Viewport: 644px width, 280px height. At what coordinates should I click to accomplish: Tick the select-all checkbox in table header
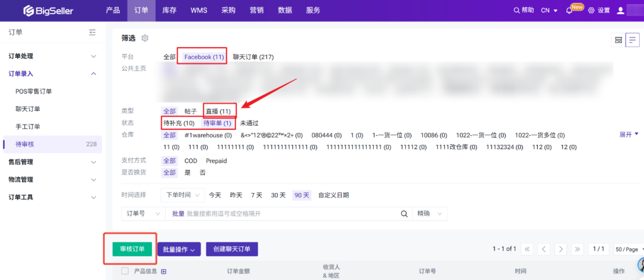click(125, 272)
